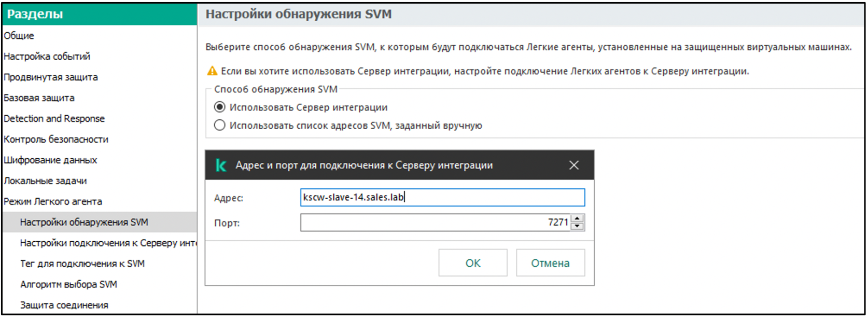The height and width of the screenshot is (318, 868).
Task: Click the yellow warning triangle icon
Action: tap(212, 71)
